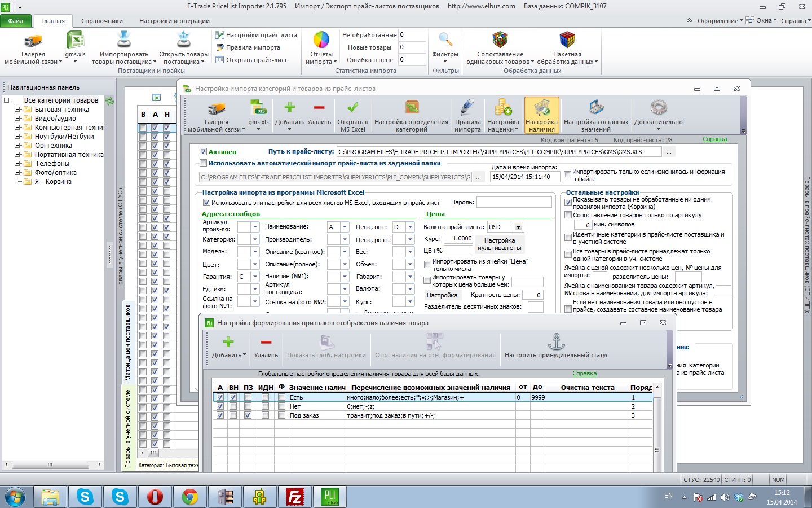
Task: Click Удалить minus icon in import settings toolbar
Action: click(x=319, y=114)
